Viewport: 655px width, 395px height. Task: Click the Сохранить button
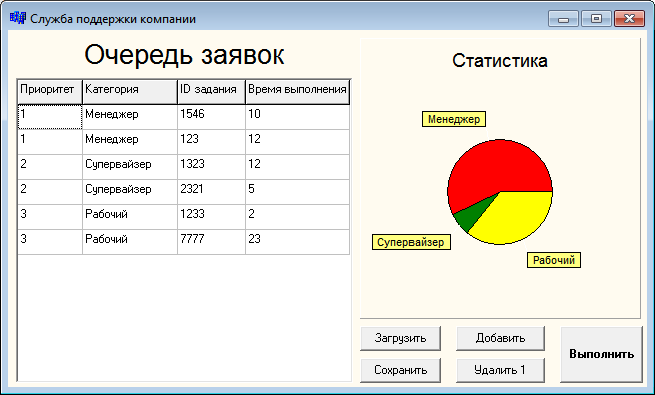(x=400, y=370)
